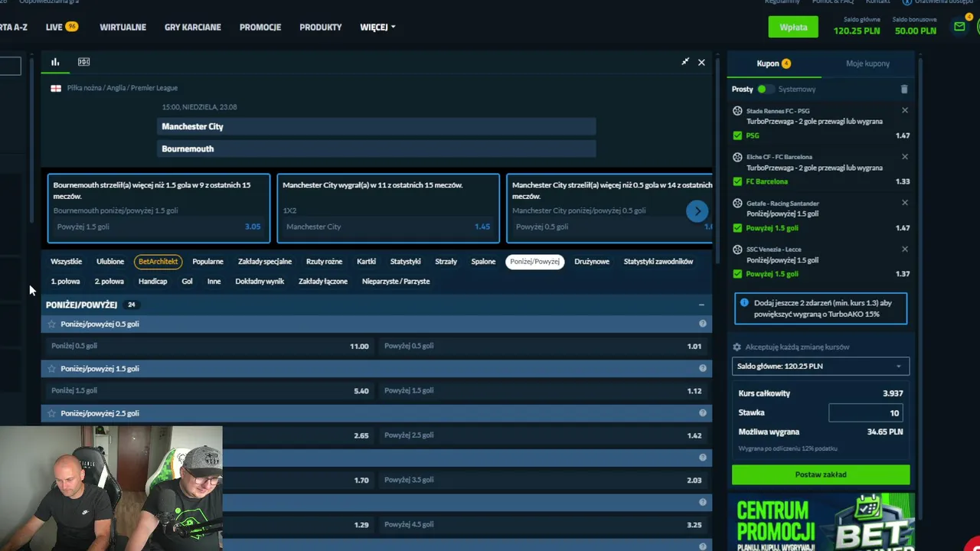Image resolution: width=980 pixels, height=551 pixels.
Task: Select the Kartki market filter
Action: coord(366,262)
